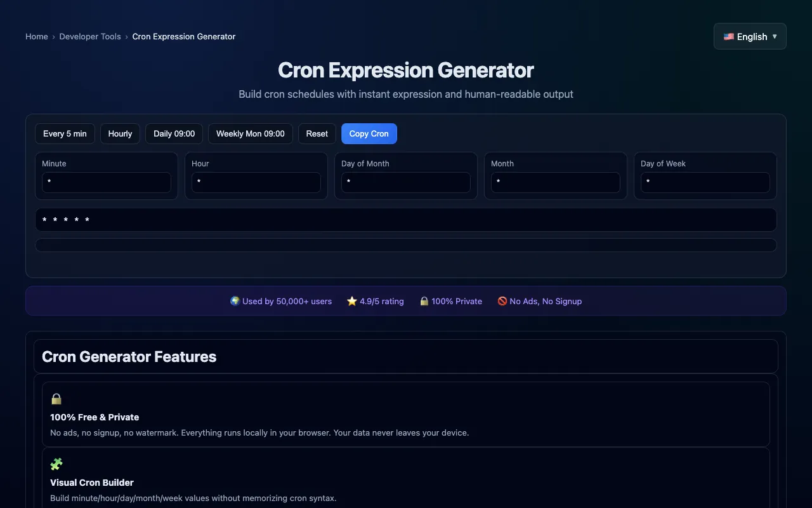Click the main Cron Expression Generator title
812x508 pixels.
406,70
